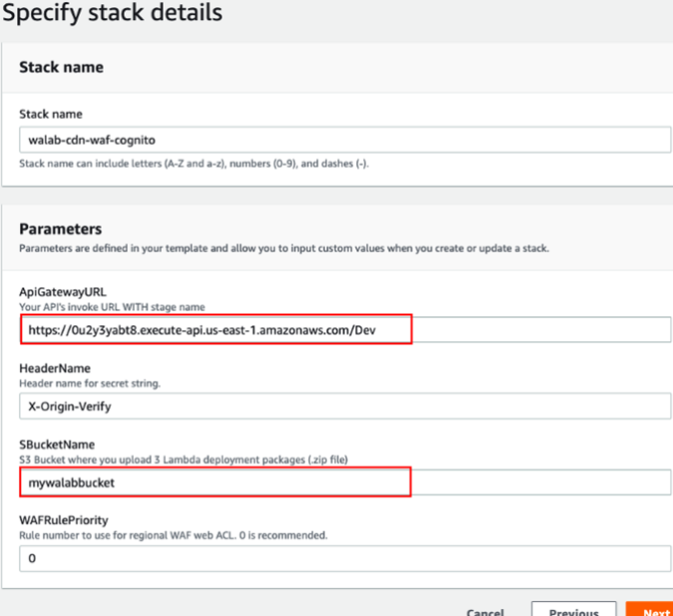The height and width of the screenshot is (616, 673).
Task: Click the Cancel button
Action: tap(485, 611)
